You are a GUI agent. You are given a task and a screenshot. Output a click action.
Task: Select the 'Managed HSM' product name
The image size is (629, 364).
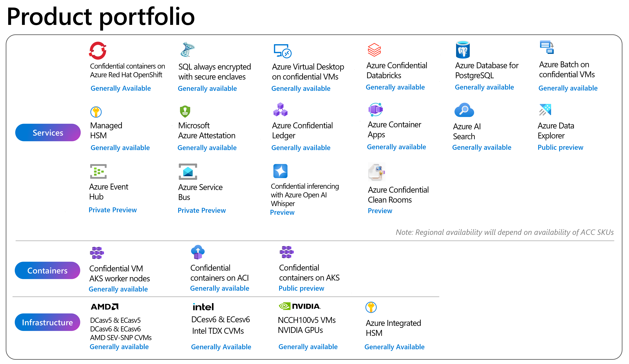tap(106, 130)
